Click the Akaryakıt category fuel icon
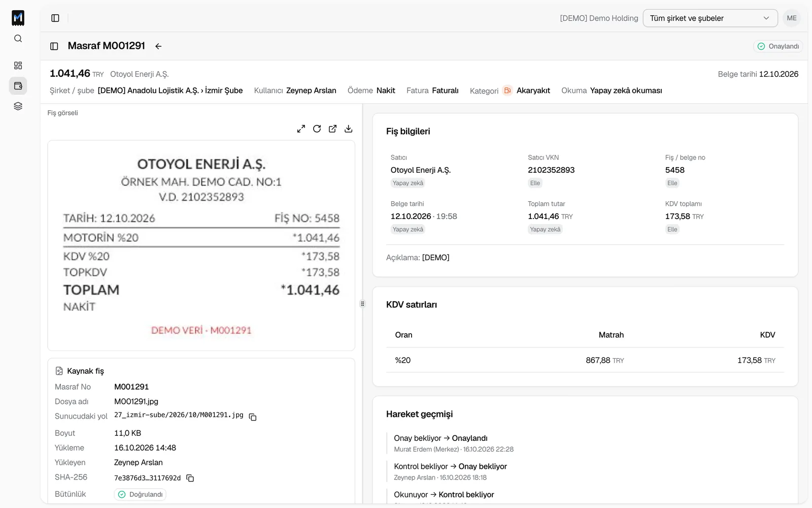The height and width of the screenshot is (508, 812). point(507,90)
